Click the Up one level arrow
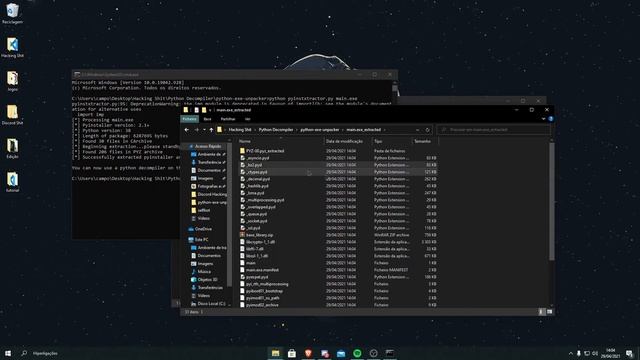 (x=211, y=130)
